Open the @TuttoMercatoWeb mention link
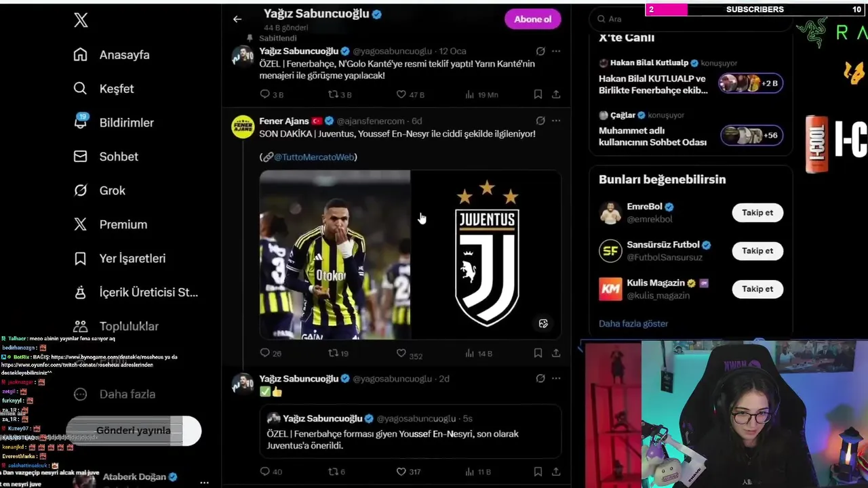 [314, 157]
